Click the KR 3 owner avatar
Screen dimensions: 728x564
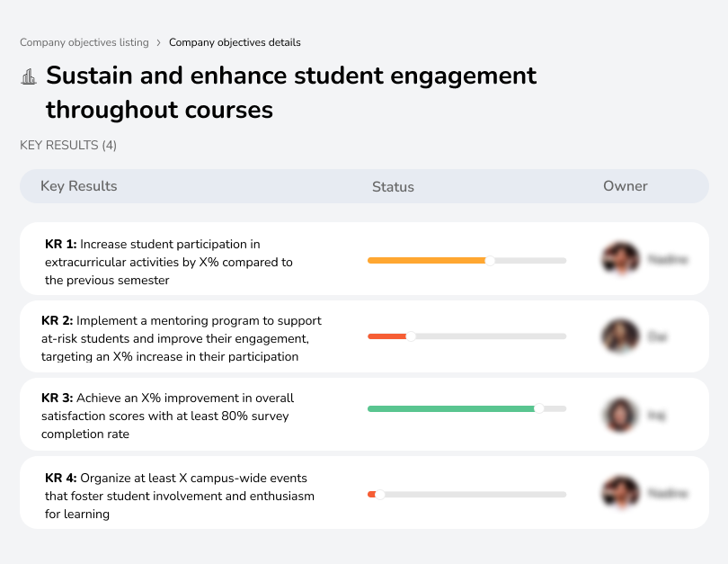pyautogui.click(x=619, y=415)
